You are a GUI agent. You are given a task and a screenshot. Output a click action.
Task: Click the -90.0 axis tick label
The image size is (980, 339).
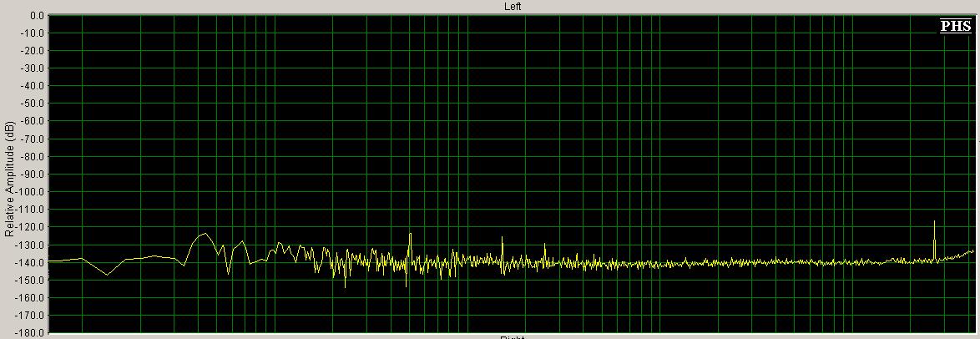pyautogui.click(x=33, y=174)
